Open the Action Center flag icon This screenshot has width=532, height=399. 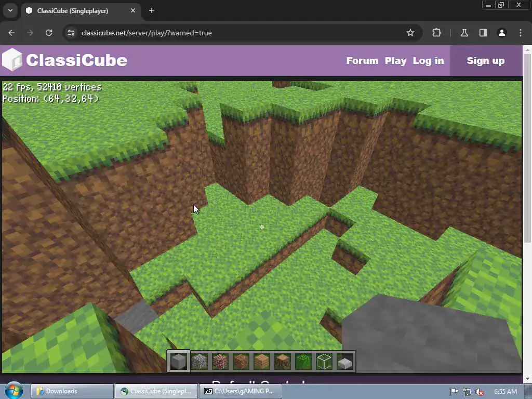[454, 392]
